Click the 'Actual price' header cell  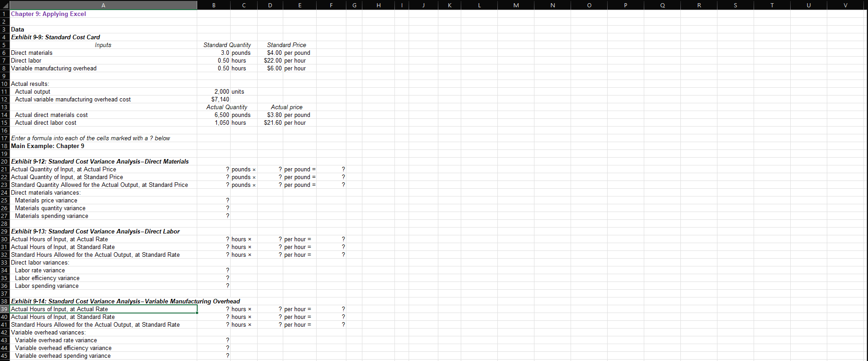[x=286, y=107]
